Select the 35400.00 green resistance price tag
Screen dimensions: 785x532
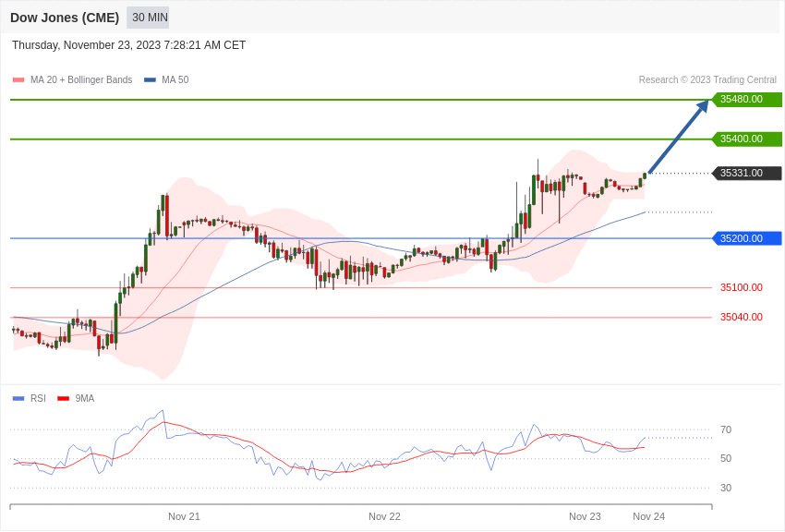746,139
